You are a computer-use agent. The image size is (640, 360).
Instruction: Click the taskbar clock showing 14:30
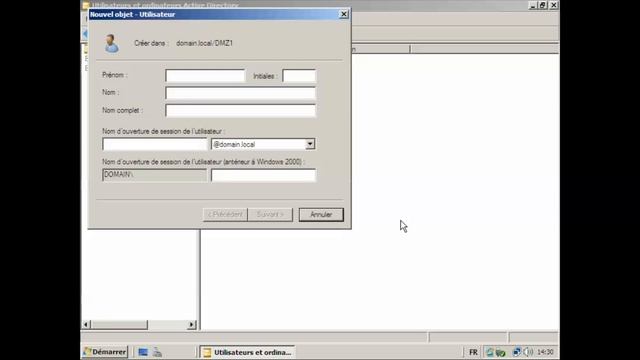click(545, 352)
